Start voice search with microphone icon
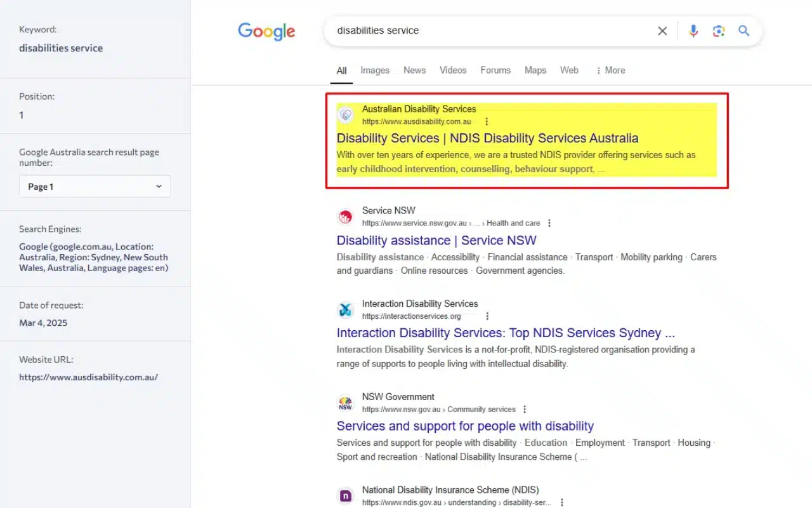This screenshot has width=812, height=508. [x=693, y=31]
